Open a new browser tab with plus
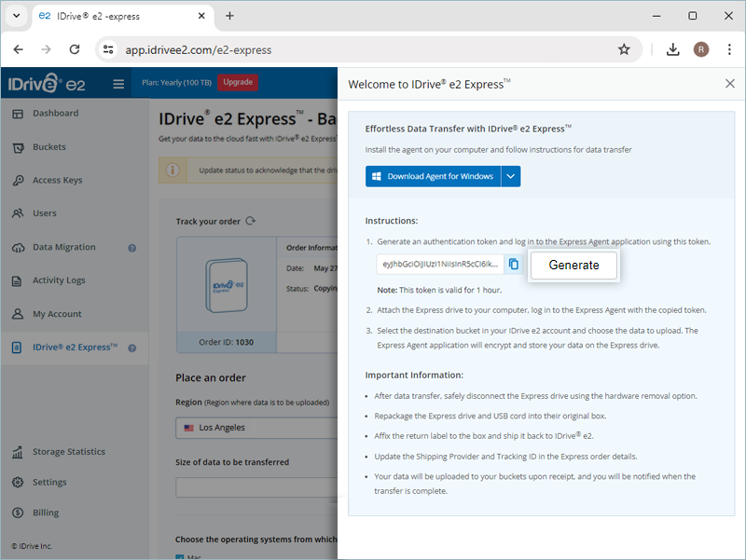The image size is (746, 560). [x=229, y=16]
